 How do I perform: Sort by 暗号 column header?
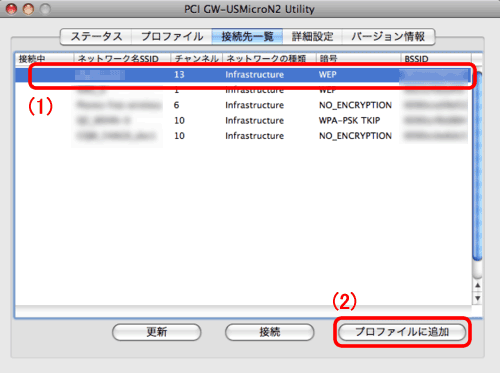(358, 59)
